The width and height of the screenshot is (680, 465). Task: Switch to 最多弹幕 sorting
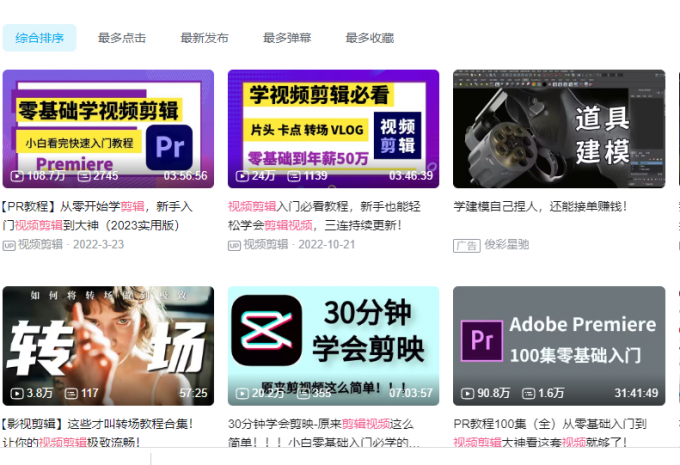(287, 38)
